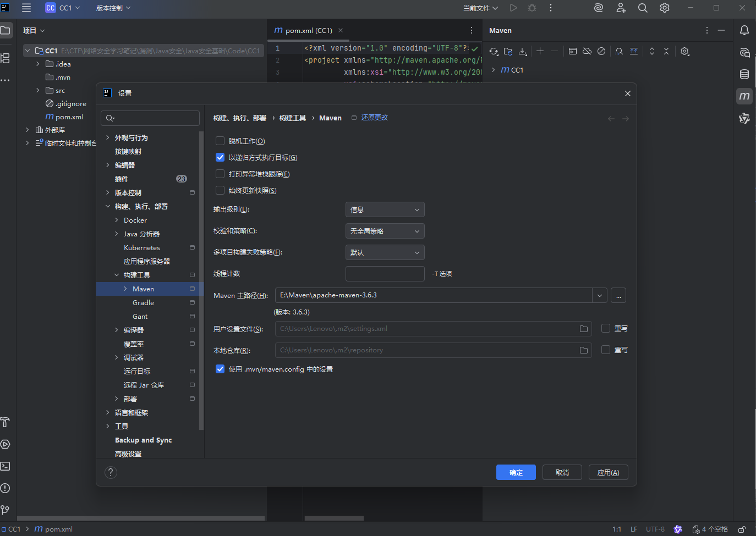The image size is (756, 536).
Task: Select .gitignore in the project tree
Action: (70, 103)
